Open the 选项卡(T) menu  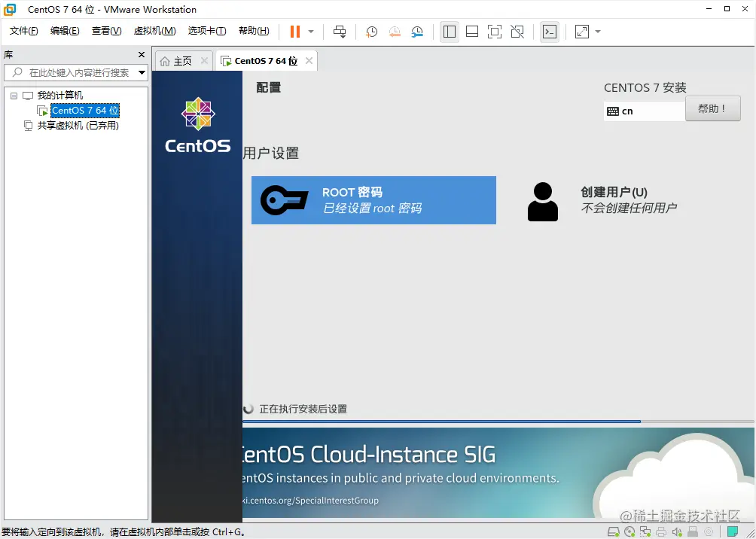pos(207,31)
